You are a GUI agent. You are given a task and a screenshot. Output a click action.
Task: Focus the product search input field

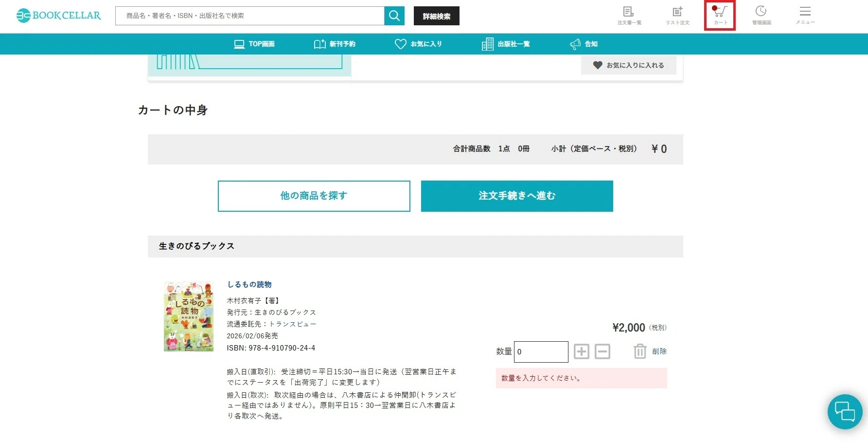250,16
